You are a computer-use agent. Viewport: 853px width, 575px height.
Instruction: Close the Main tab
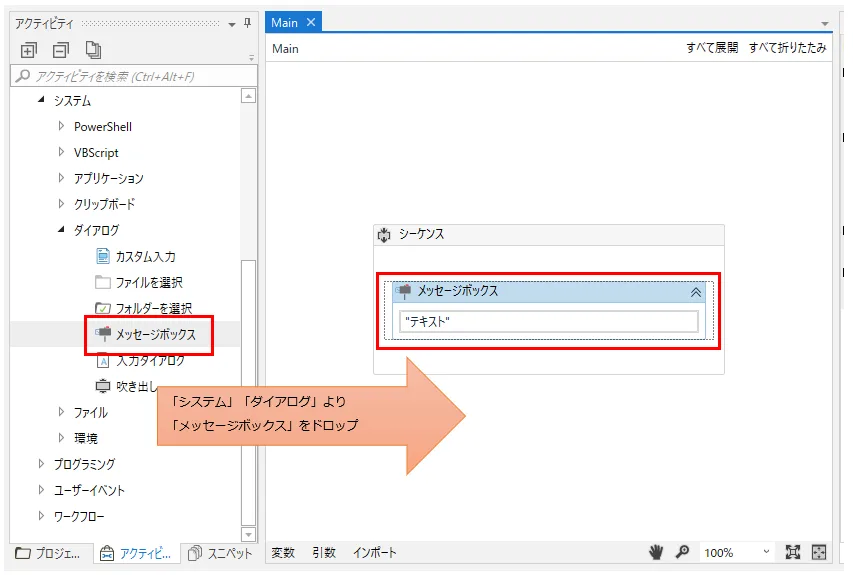click(311, 22)
